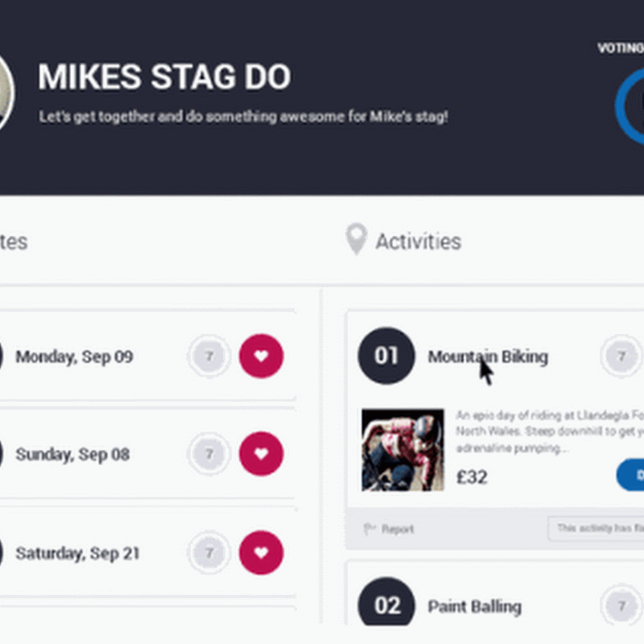Viewport: 644px width, 644px height.
Task: Click the 01 number circle
Action: click(386, 356)
